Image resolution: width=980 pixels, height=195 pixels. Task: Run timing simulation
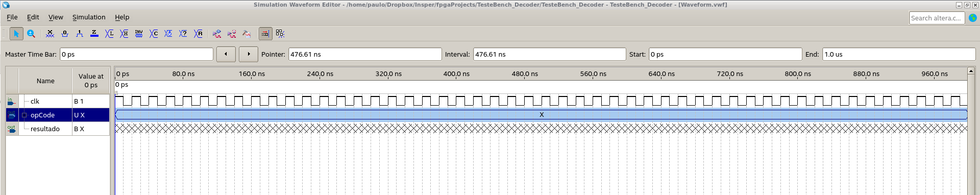232,34
